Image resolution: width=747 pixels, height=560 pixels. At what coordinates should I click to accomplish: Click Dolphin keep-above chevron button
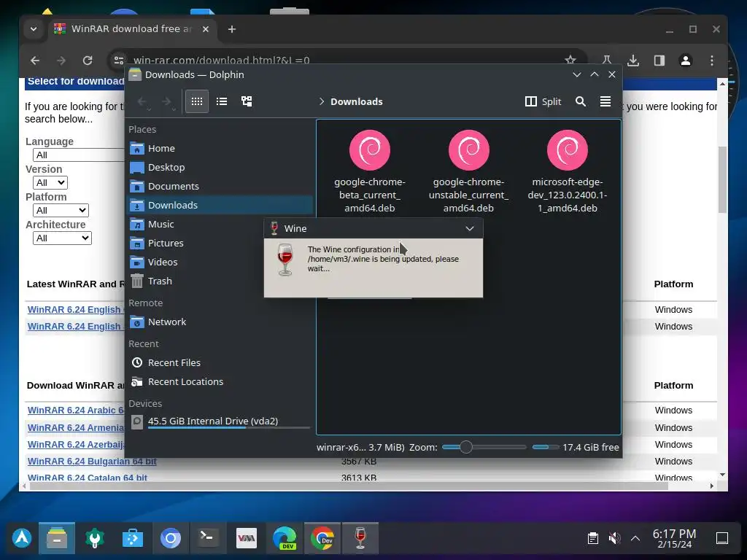coord(595,75)
